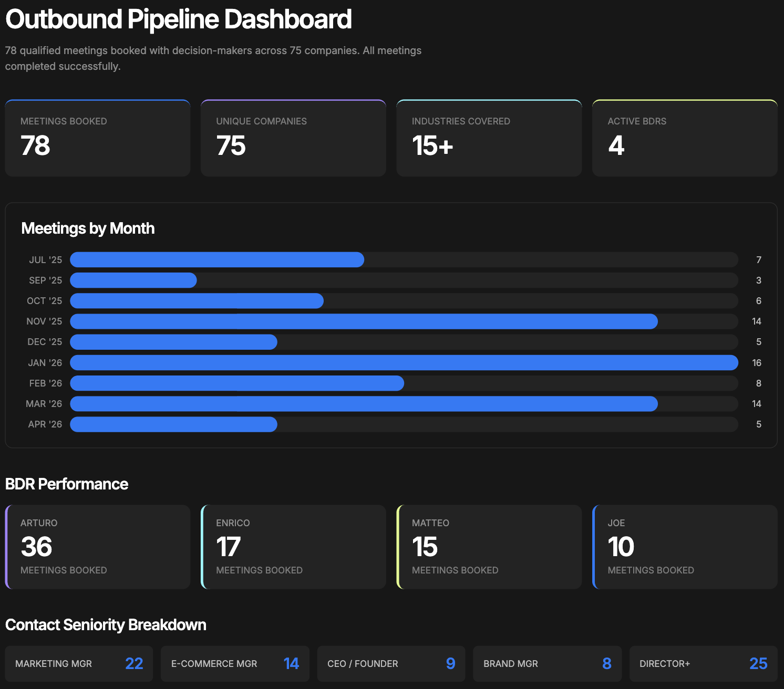Click the Meetings Booked stat card
784x689 pixels.
tap(97, 138)
